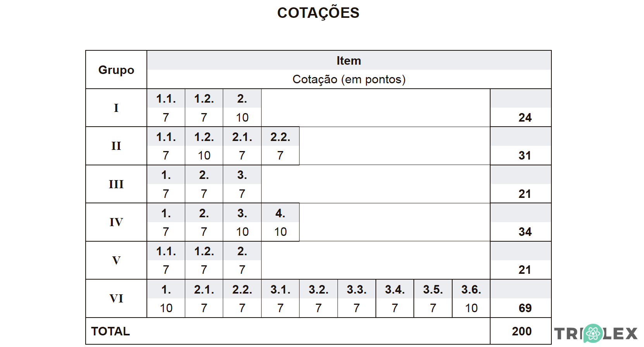Select item 4. header in group IV

tap(280, 213)
